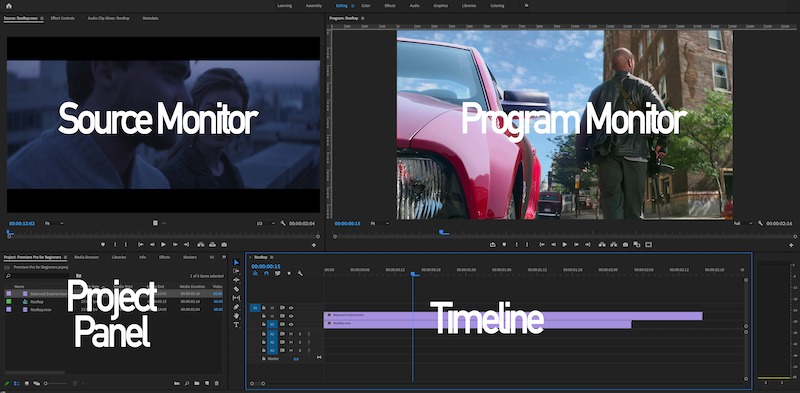The image size is (800, 393).
Task: Click Project panel thumbnail zoom slider
Action: (55, 383)
